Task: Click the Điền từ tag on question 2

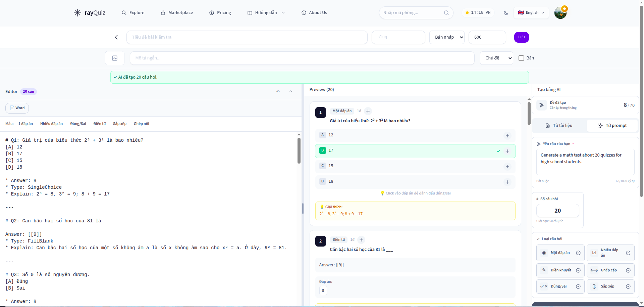Action: [x=338, y=240]
